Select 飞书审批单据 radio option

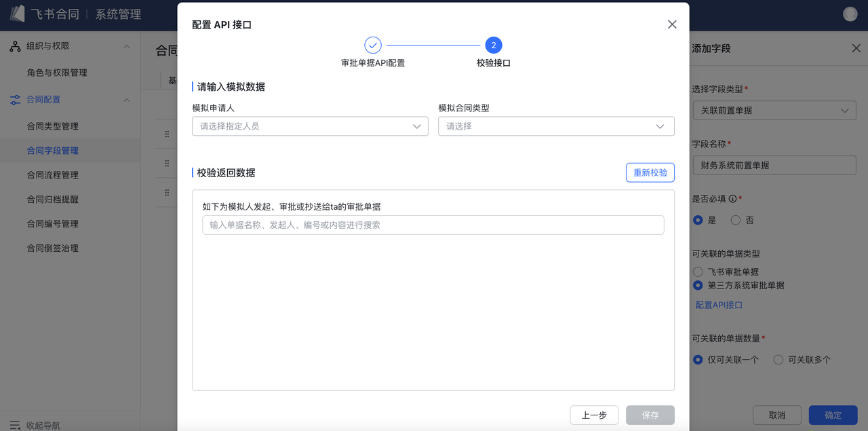tap(698, 271)
